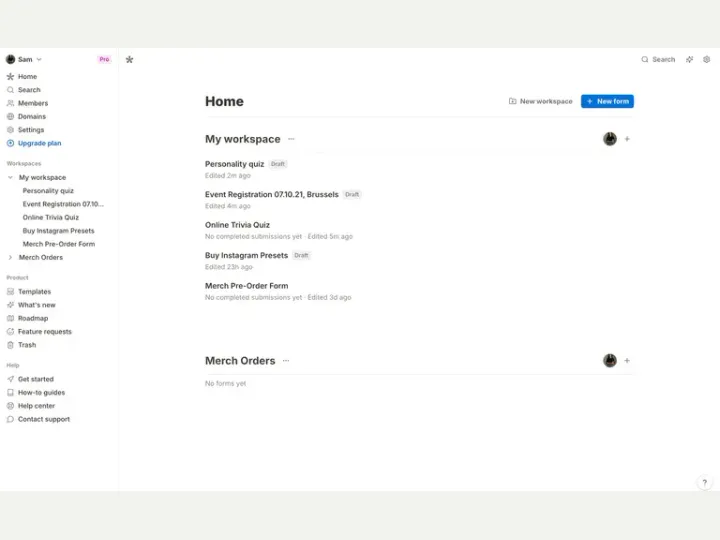This screenshot has width=720, height=540.
Task: Click the Templates icon in sidebar
Action: point(11,292)
